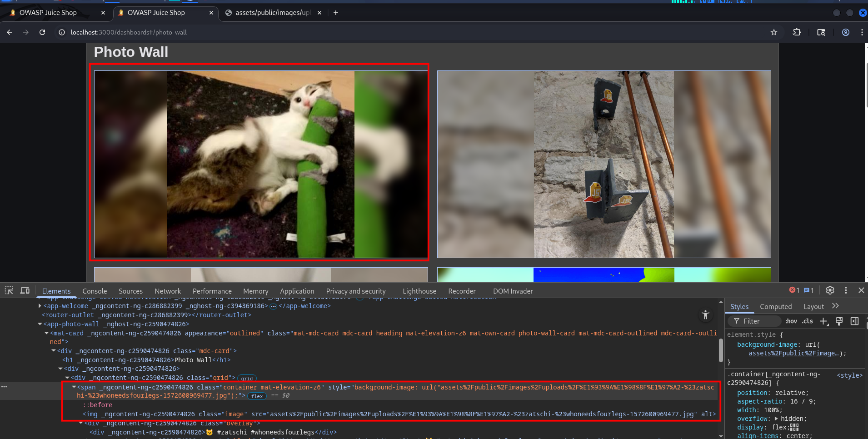Toggle the device toolbar icon
Screen dimensions: 868x439
25,290
